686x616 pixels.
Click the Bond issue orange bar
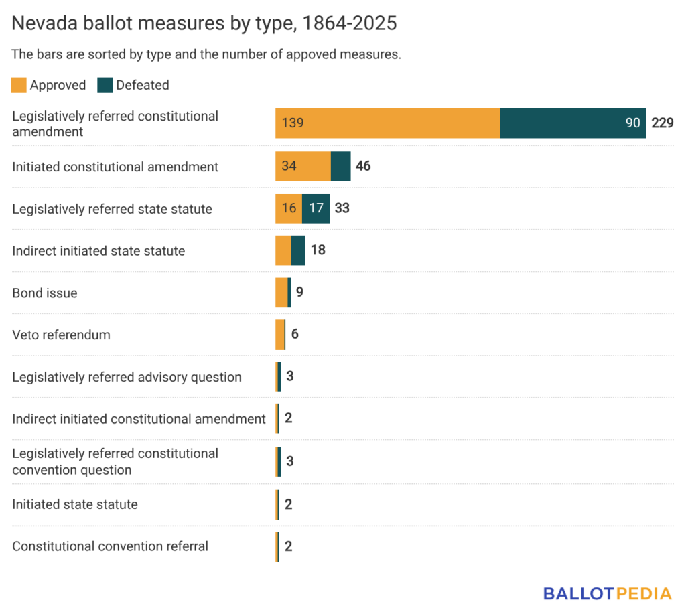(281, 293)
